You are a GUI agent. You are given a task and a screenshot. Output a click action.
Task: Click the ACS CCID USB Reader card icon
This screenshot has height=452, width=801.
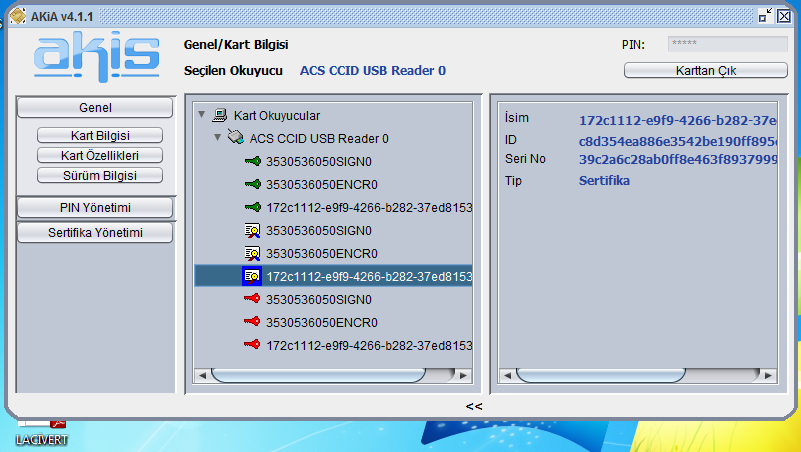coord(235,138)
